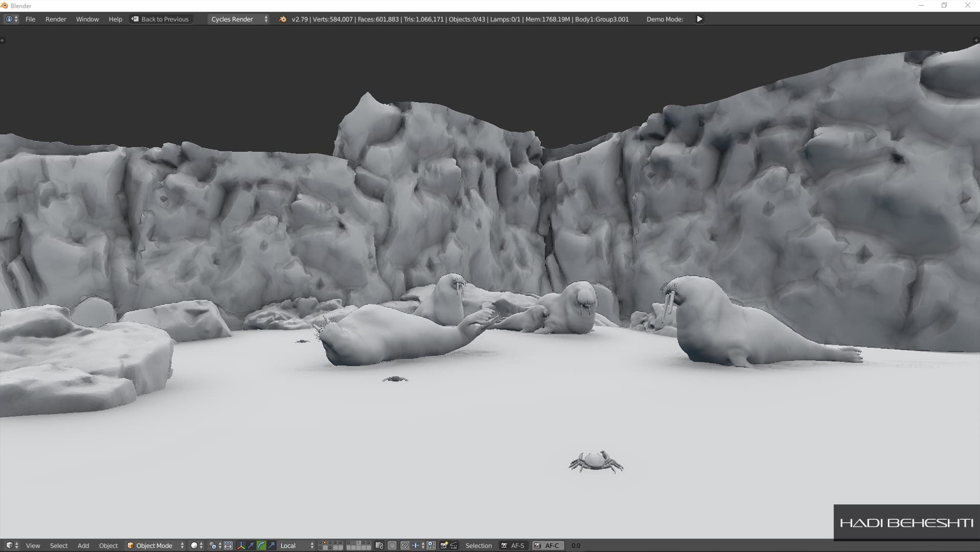
Task: Enable the scale manipulator icon
Action: point(272,545)
